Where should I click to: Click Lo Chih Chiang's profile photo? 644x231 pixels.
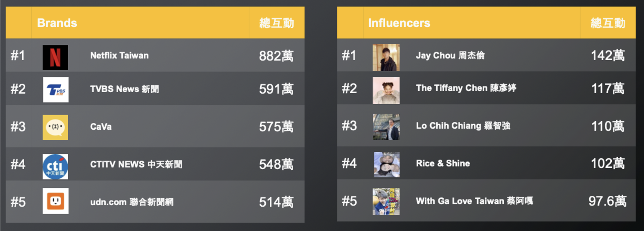[x=386, y=127]
